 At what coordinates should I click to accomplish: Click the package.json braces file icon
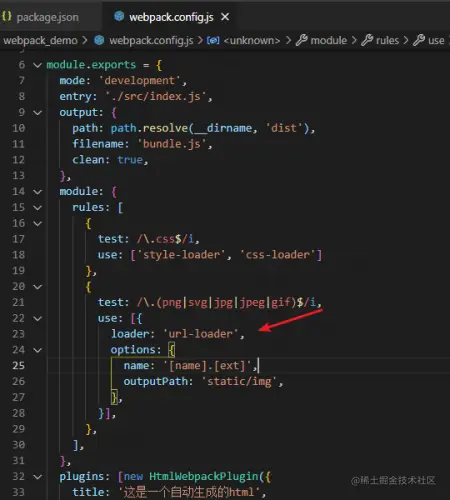(x=7, y=16)
